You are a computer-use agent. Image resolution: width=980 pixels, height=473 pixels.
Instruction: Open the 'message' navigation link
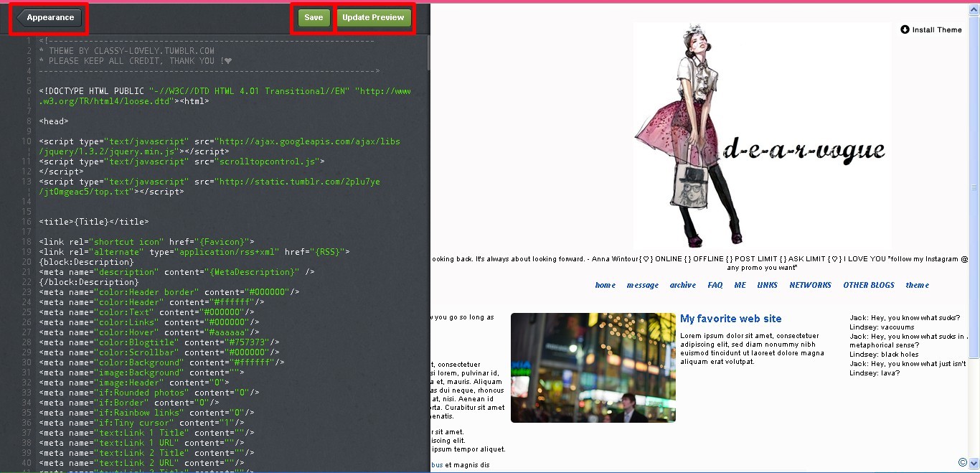(x=642, y=285)
